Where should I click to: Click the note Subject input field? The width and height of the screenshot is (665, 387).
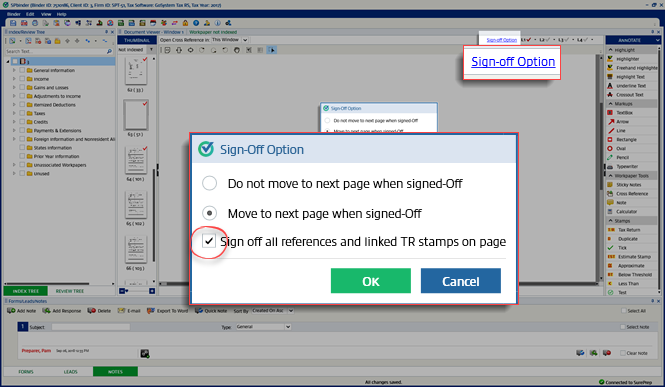[91, 327]
